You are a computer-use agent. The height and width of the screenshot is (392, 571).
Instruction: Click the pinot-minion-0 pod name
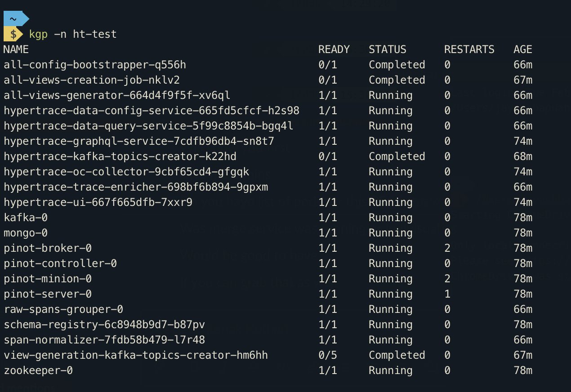pyautogui.click(x=48, y=279)
